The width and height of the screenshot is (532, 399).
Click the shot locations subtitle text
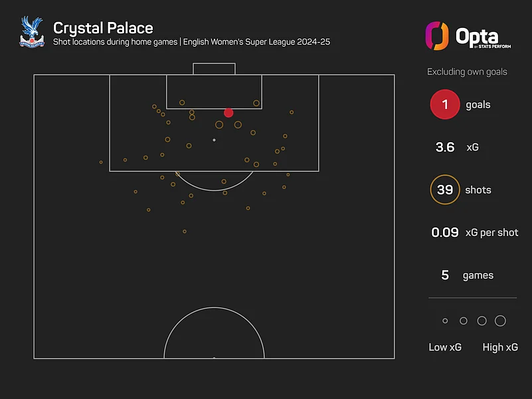click(192, 43)
